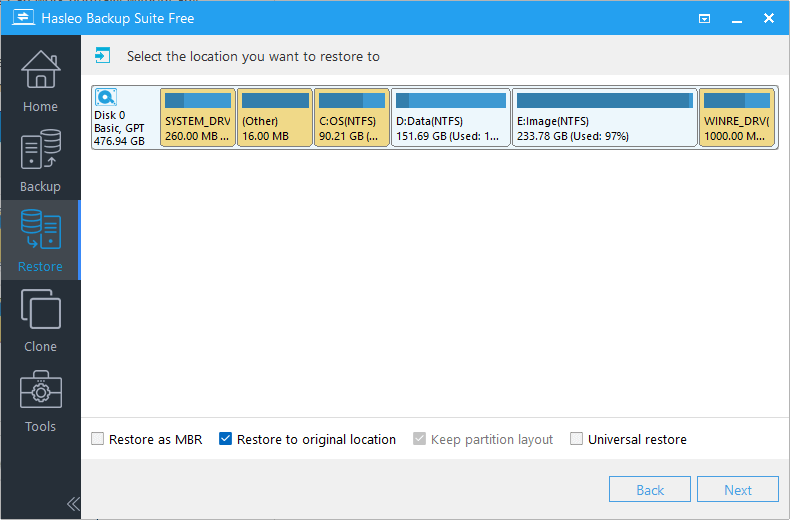The width and height of the screenshot is (790, 520).
Task: Enable Restore as MBR checkbox
Action: coord(98,439)
